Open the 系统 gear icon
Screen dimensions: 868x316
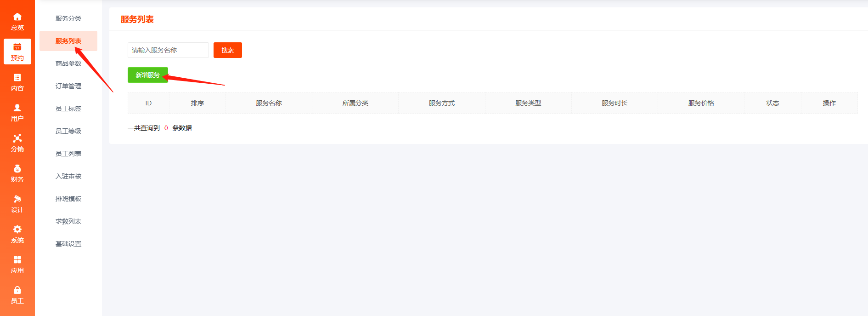tap(17, 230)
